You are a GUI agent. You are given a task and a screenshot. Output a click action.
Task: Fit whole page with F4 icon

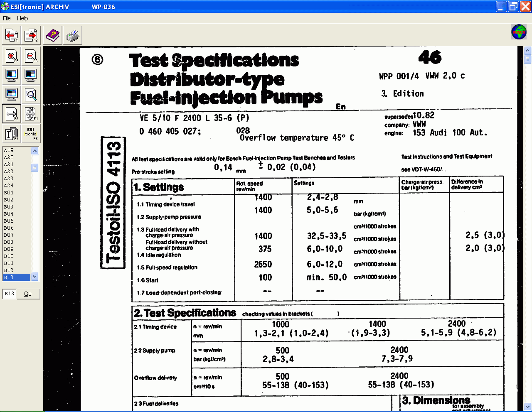pyautogui.click(x=31, y=113)
